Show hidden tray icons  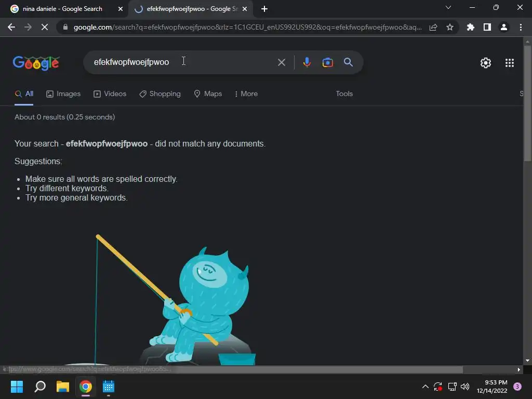(425, 387)
